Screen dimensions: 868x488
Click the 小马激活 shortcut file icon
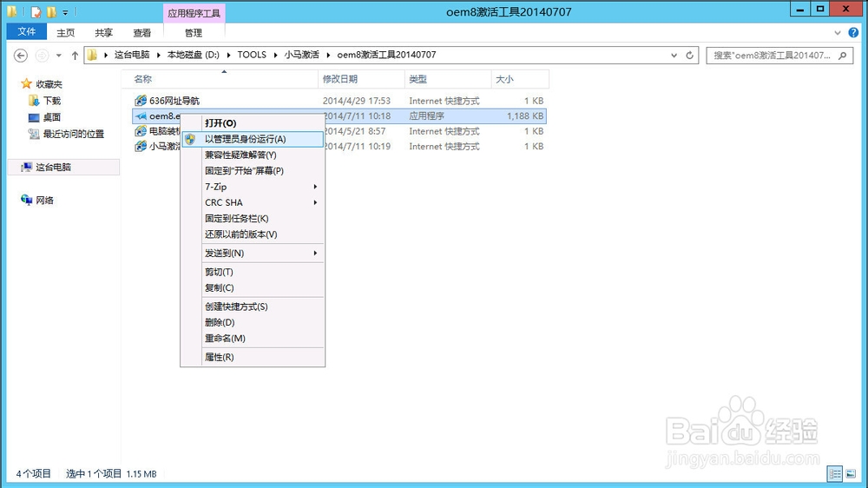pyautogui.click(x=141, y=146)
